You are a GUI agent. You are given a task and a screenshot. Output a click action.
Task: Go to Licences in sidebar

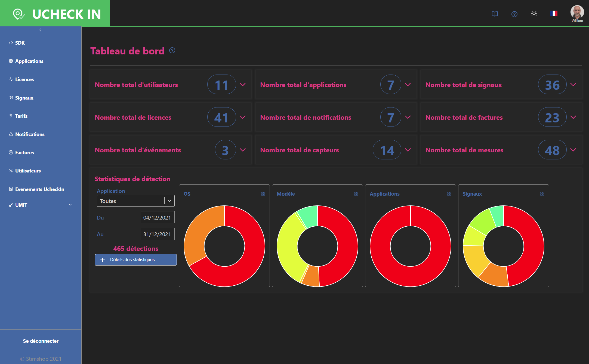(24, 79)
